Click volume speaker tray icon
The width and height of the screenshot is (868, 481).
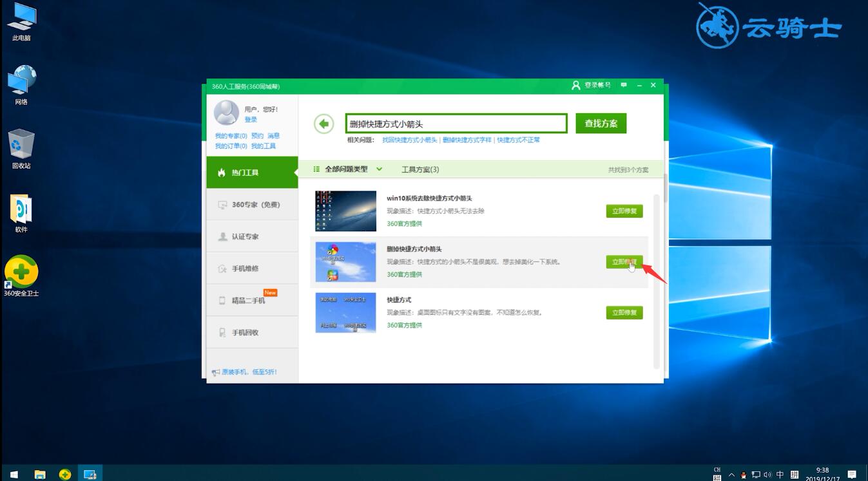pyautogui.click(x=767, y=475)
